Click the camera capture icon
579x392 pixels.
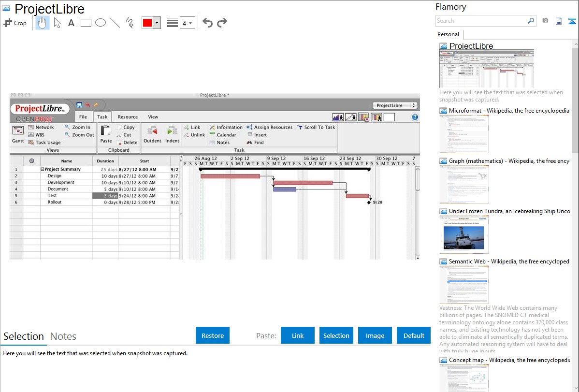(x=545, y=21)
